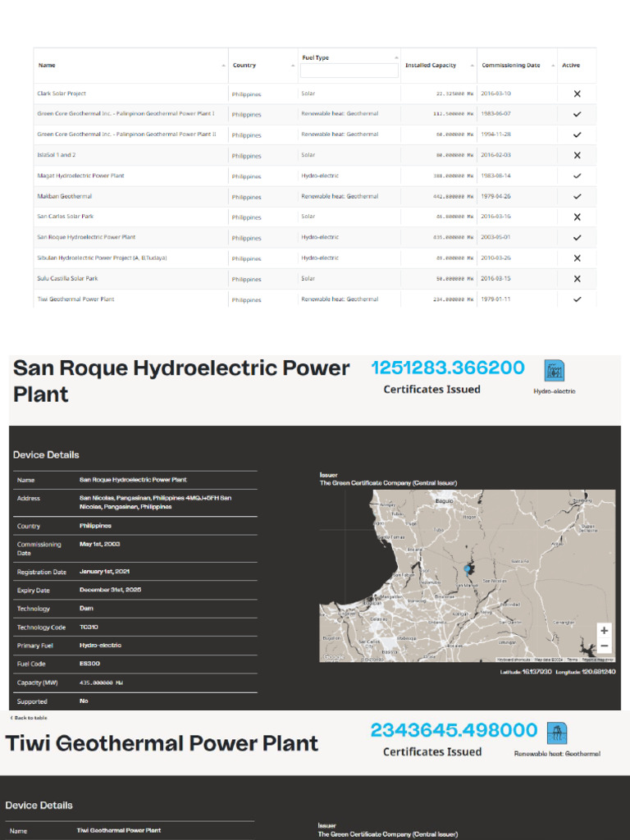Sort by Commissioning Date column arrow
Image resolution: width=630 pixels, height=840 pixels.
[x=553, y=66]
